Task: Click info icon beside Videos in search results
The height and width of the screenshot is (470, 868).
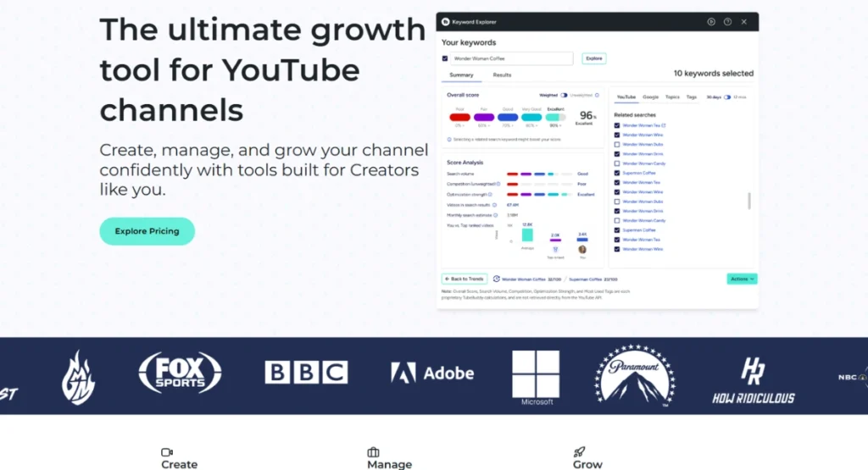Action: (x=494, y=205)
